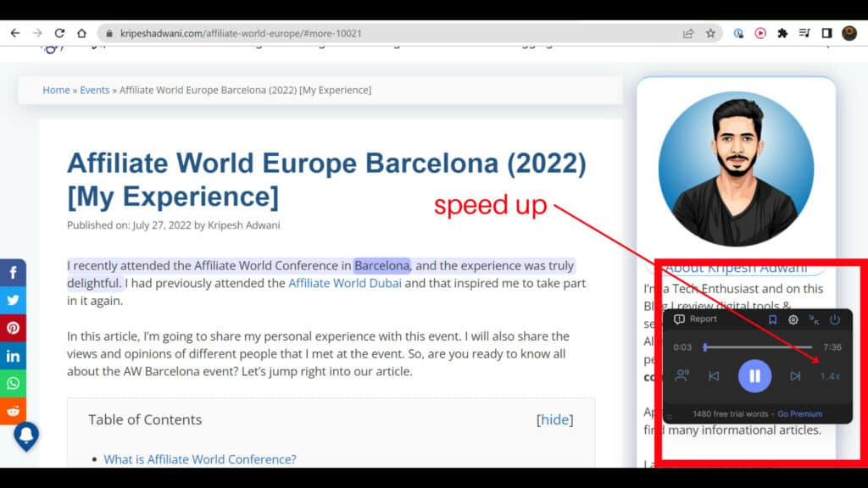Click the Report flag in the audio widget
Screen dimensions: 868x488
(680, 319)
